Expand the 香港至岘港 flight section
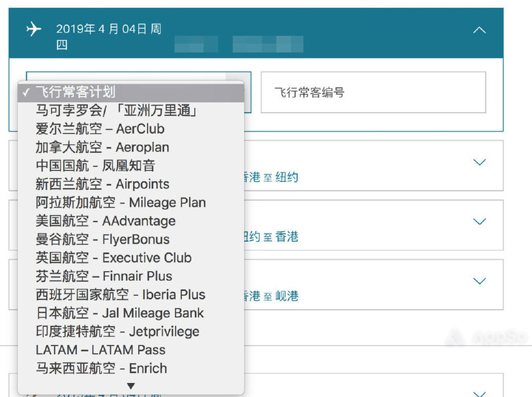This screenshot has width=532, height=397. tap(480, 281)
